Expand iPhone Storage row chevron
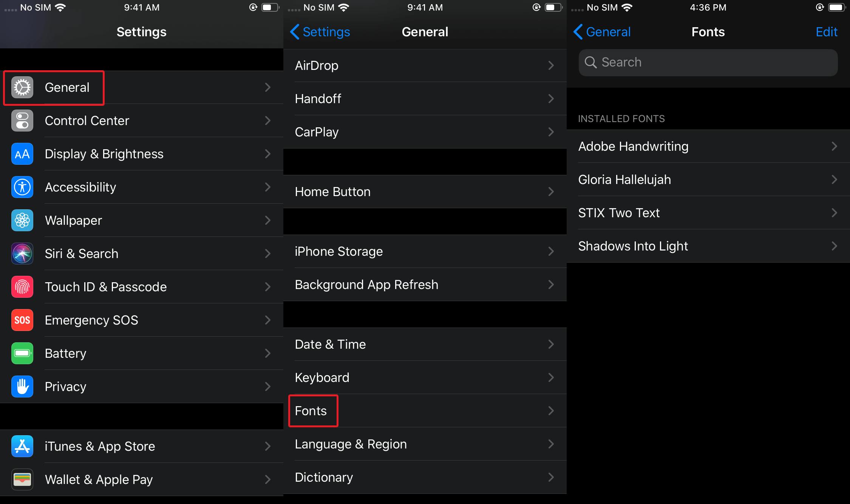 pyautogui.click(x=551, y=251)
